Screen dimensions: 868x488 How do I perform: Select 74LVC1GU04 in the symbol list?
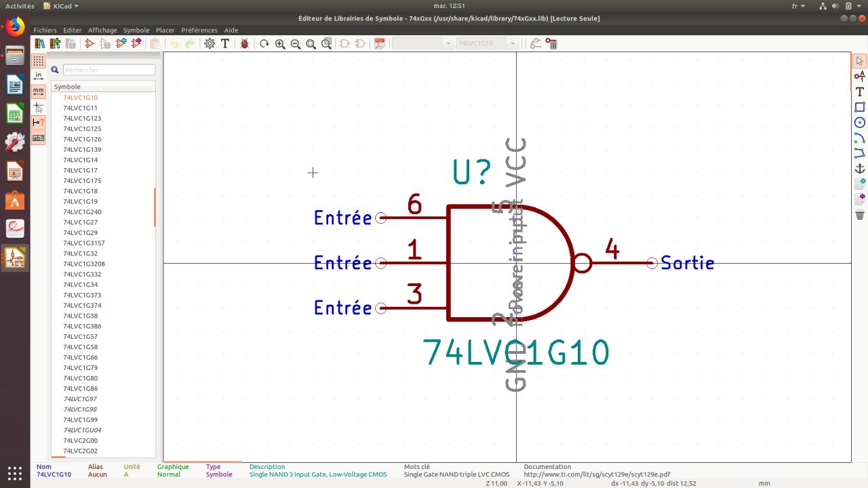[82, 430]
